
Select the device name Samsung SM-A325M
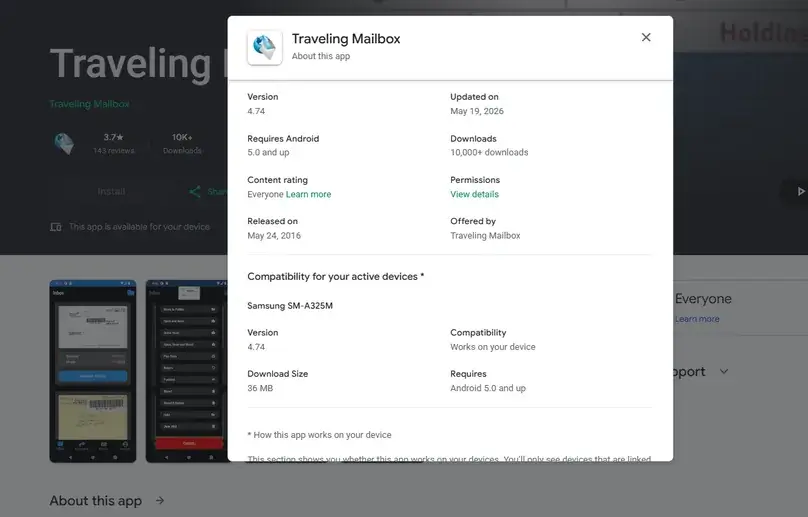click(290, 306)
